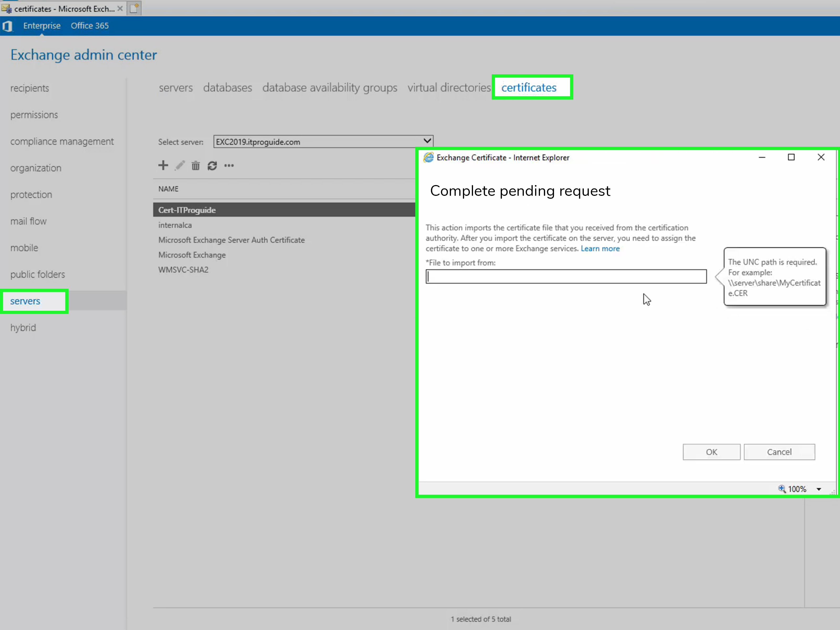Follow the Learn more link
This screenshot has width=840, height=630.
coord(600,248)
